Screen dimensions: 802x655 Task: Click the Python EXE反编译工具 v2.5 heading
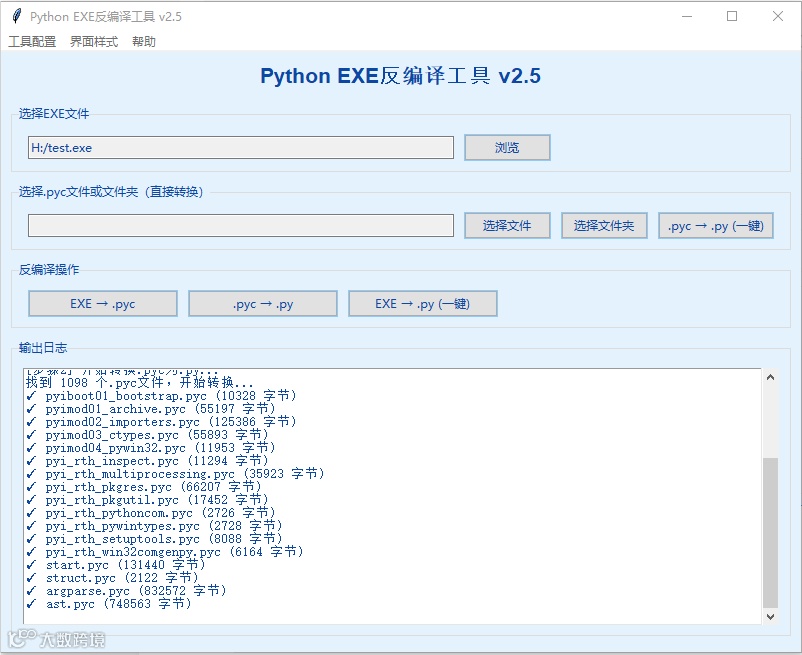[x=400, y=76]
